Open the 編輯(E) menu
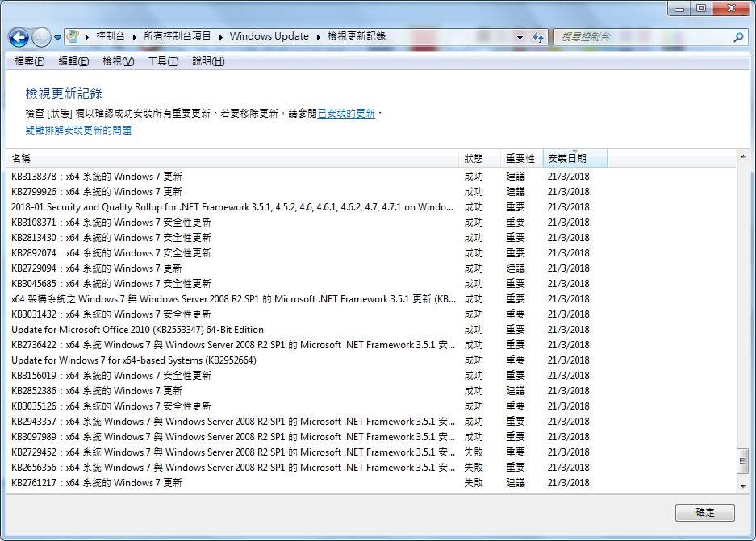The height and width of the screenshot is (541, 756). (x=73, y=61)
